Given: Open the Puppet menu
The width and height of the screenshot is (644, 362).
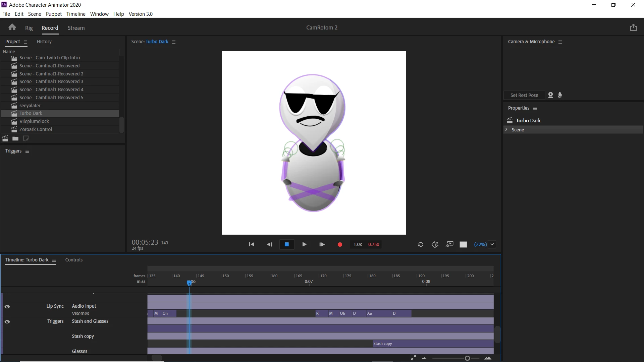Looking at the screenshot, I should 54,14.
